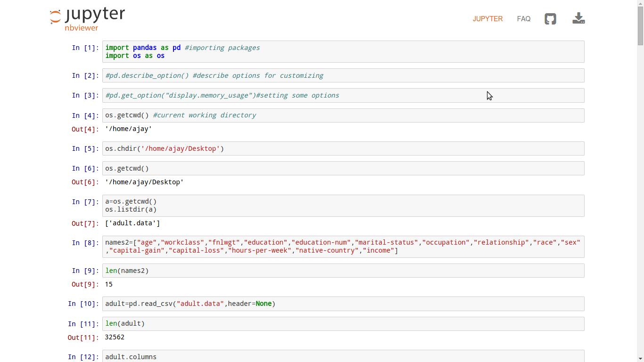The width and height of the screenshot is (644, 362).
Task: Open the FAQ navigation link
Action: 524,19
